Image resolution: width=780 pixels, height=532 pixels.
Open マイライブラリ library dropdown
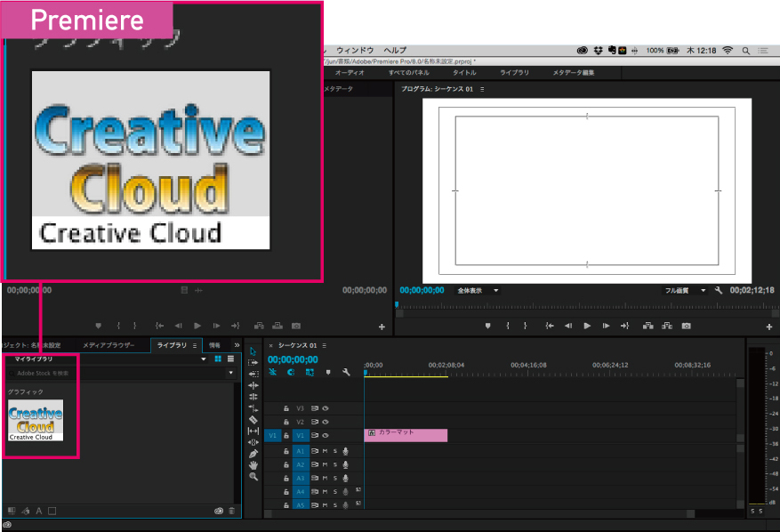coord(204,359)
